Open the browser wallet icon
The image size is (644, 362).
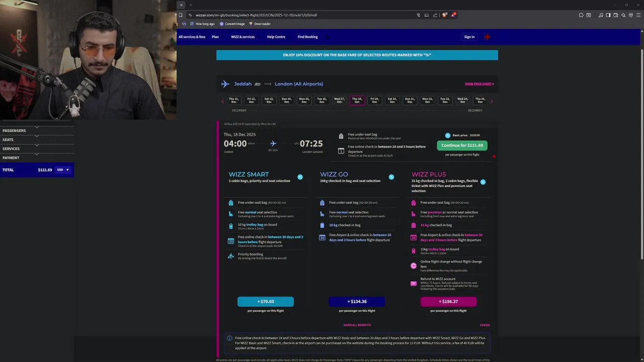coord(616,15)
